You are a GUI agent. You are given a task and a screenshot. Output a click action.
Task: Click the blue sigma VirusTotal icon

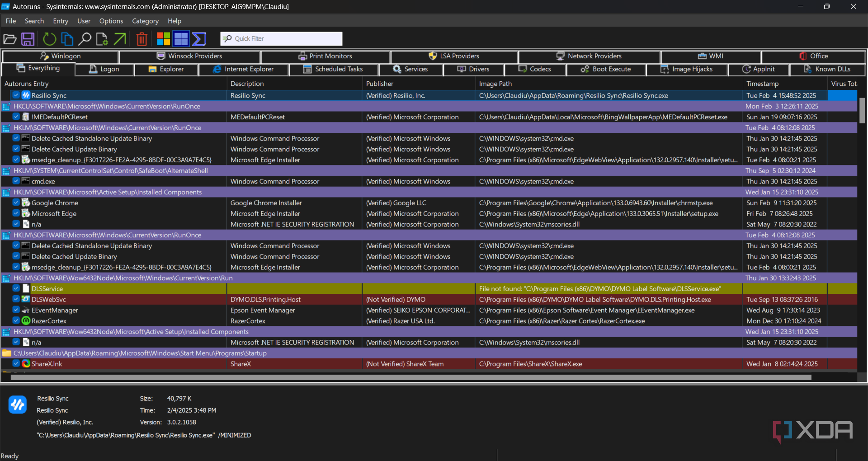[x=199, y=39]
